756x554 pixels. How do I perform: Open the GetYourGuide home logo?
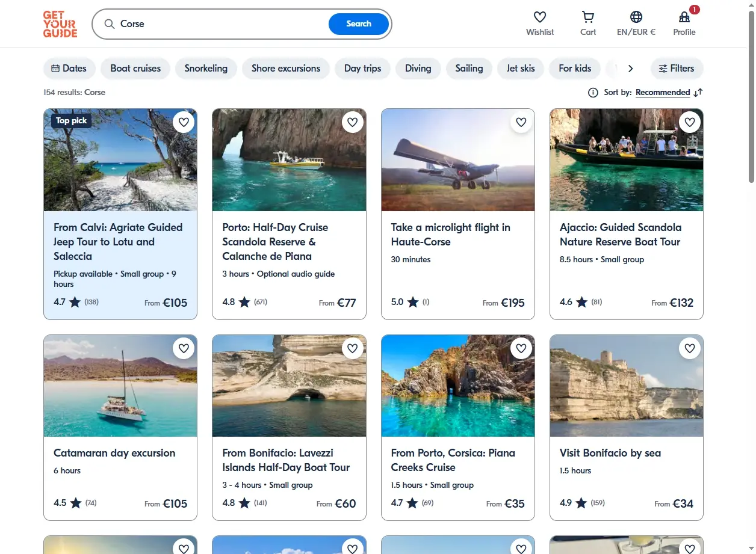pyautogui.click(x=60, y=24)
